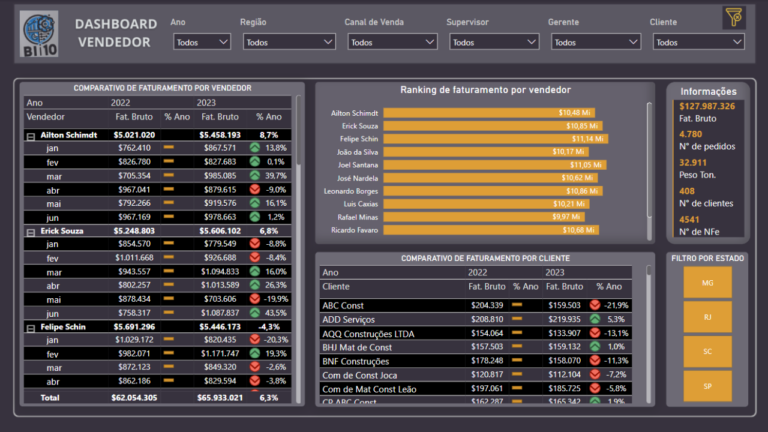The width and height of the screenshot is (768, 432).
Task: Open the Gerente dropdown filter
Action: pos(596,42)
